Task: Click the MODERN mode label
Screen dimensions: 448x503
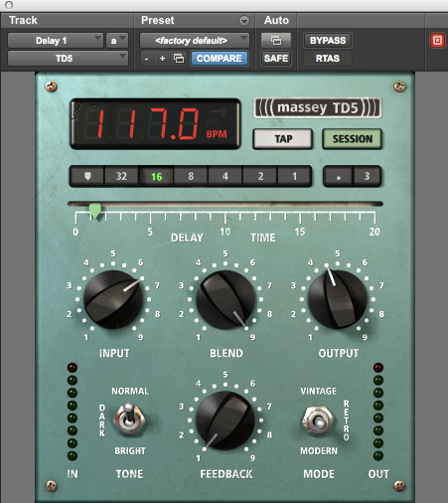Action: click(319, 451)
